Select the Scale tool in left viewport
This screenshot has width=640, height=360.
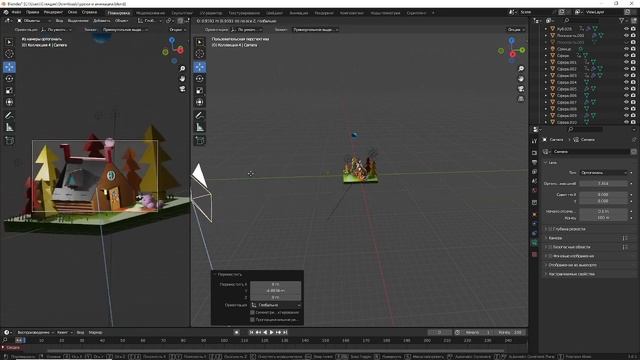coord(9,90)
